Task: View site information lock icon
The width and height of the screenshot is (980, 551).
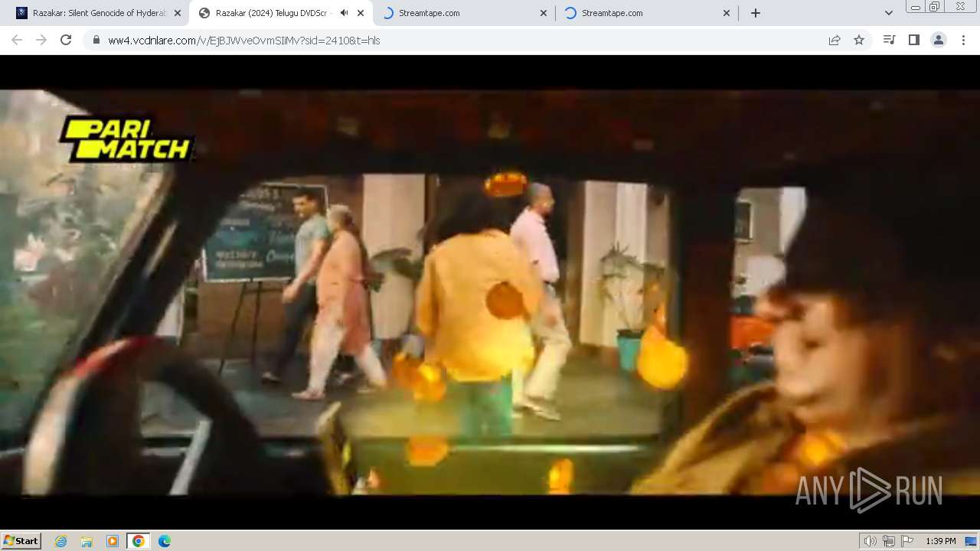Action: point(96,40)
